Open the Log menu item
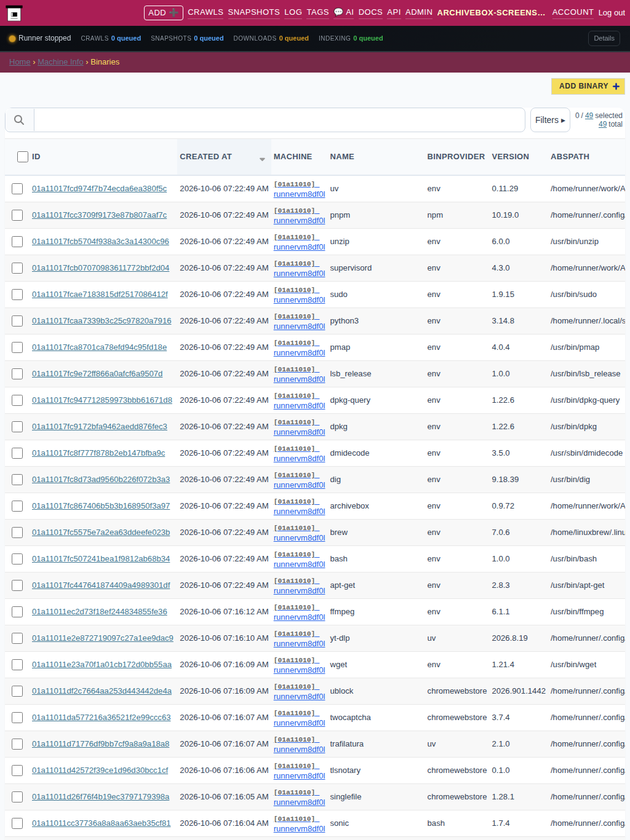Image resolution: width=630 pixels, height=840 pixels. (x=293, y=12)
